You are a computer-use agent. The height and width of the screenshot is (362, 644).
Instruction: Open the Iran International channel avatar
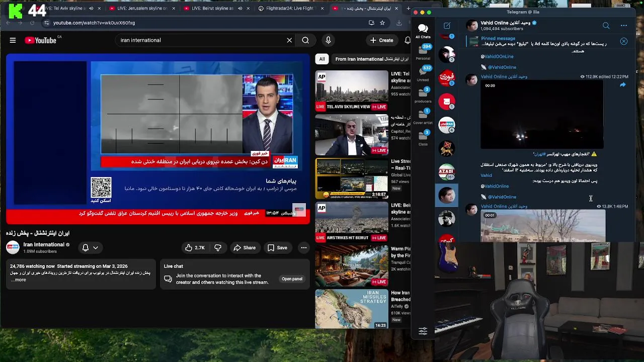tap(13, 247)
